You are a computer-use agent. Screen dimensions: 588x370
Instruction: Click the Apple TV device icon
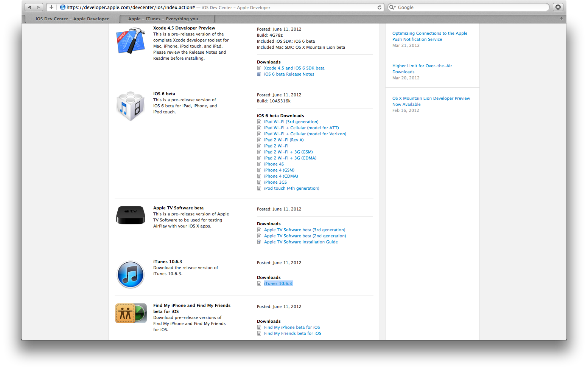pyautogui.click(x=131, y=215)
